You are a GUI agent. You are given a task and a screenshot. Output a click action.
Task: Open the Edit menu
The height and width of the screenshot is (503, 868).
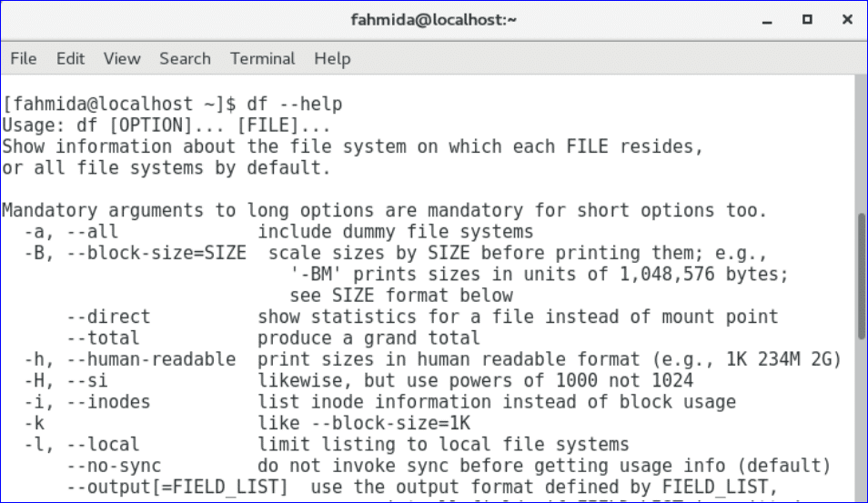[x=70, y=58]
